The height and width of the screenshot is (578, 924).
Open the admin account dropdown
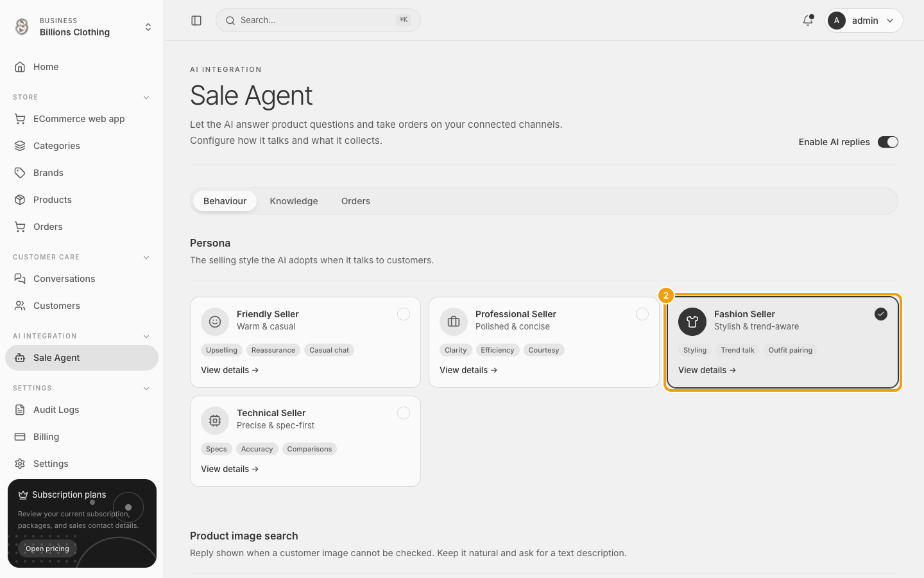pyautogui.click(x=864, y=21)
